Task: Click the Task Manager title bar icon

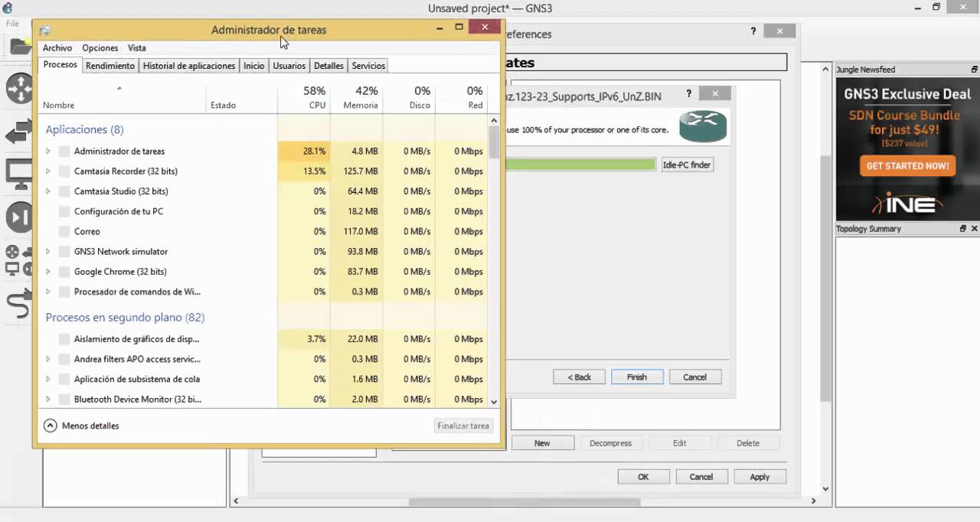Action: (44, 30)
